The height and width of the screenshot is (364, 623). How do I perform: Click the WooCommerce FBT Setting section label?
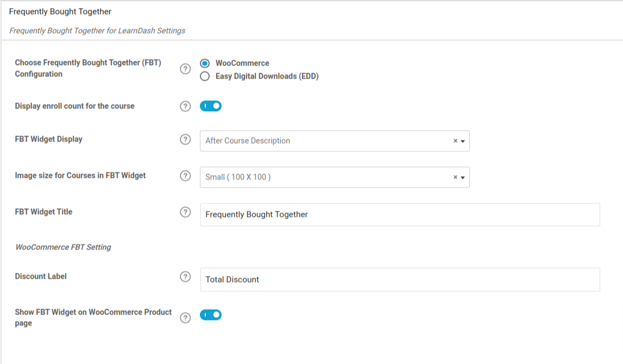63,247
